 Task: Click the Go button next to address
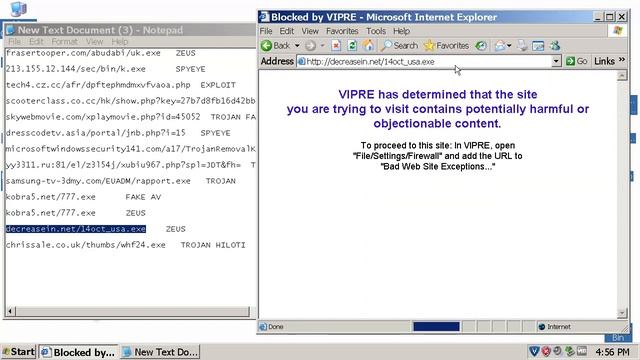click(577, 61)
